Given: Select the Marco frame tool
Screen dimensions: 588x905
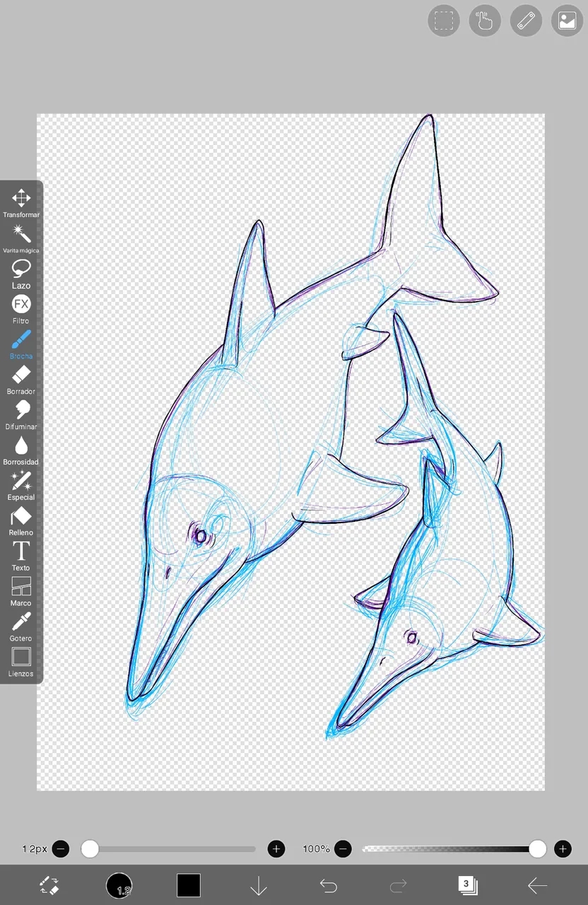Looking at the screenshot, I should pos(21,592).
